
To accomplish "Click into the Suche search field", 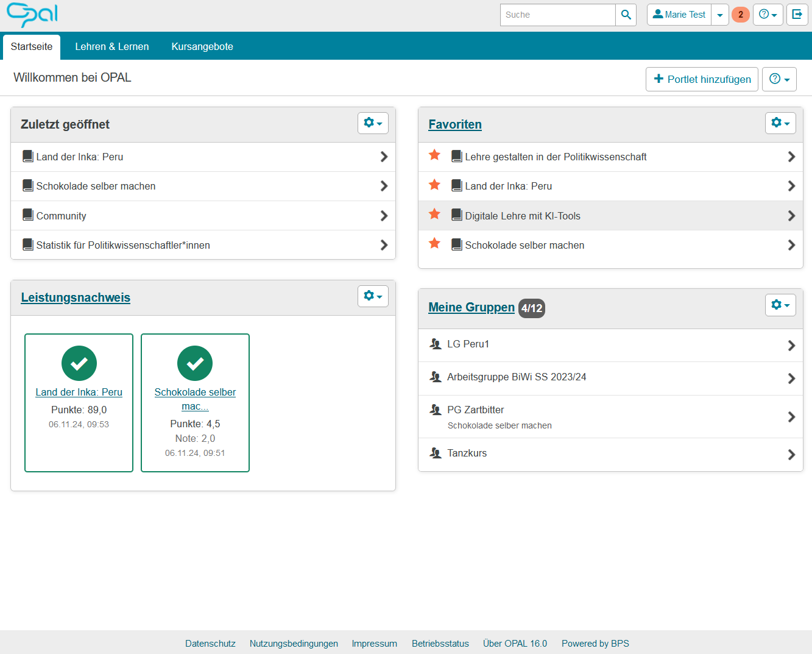I will pos(557,15).
